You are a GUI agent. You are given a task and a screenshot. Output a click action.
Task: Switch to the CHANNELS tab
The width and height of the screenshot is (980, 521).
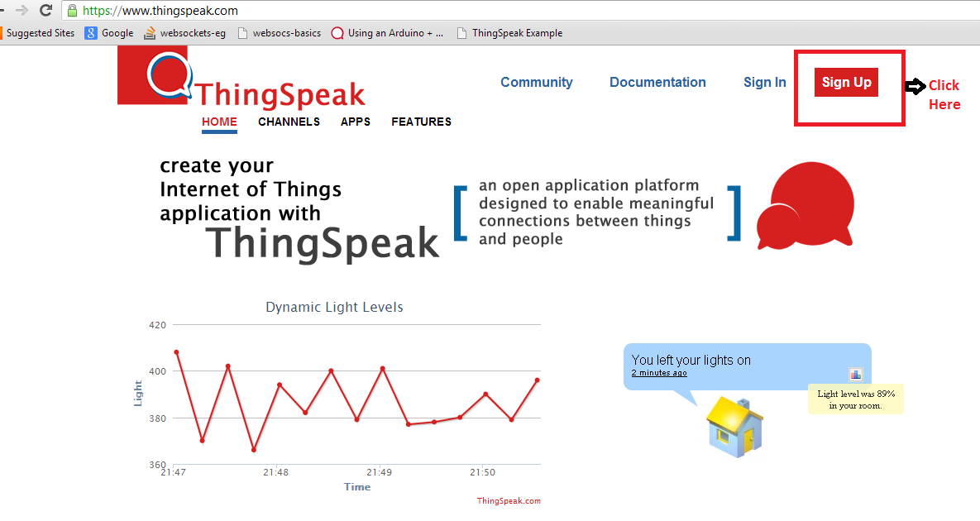click(289, 122)
